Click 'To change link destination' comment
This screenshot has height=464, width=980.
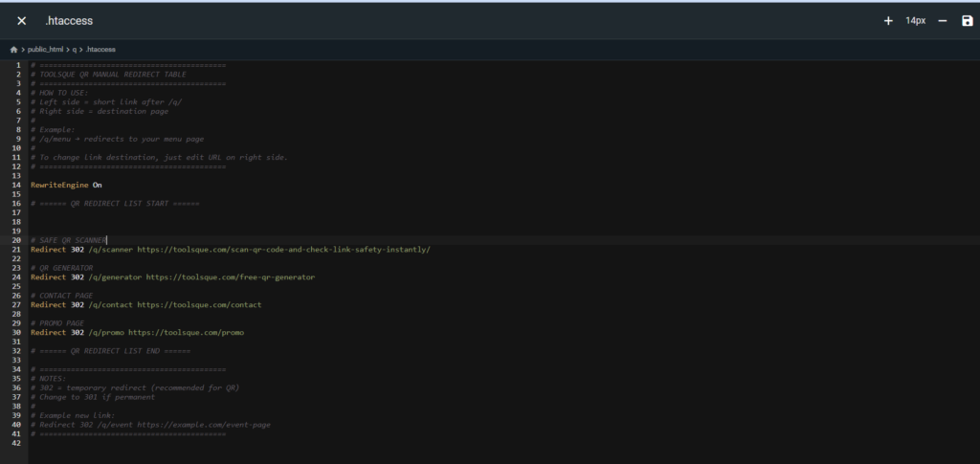pyautogui.click(x=160, y=157)
